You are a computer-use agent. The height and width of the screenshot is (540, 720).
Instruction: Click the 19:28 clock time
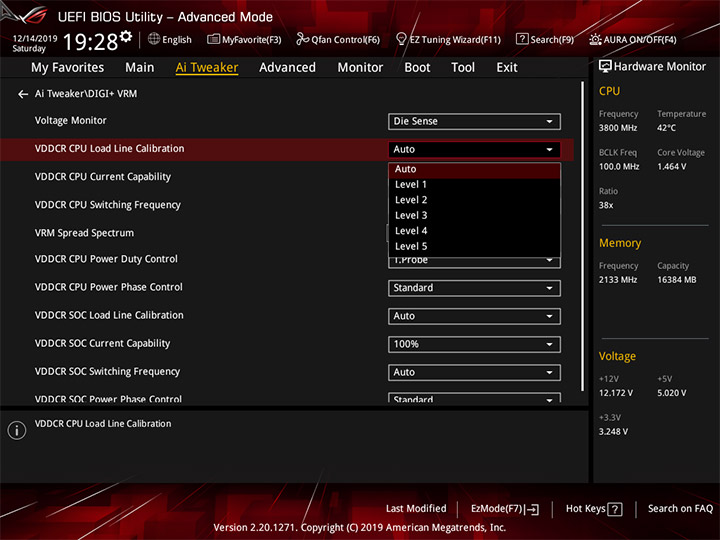[90, 42]
